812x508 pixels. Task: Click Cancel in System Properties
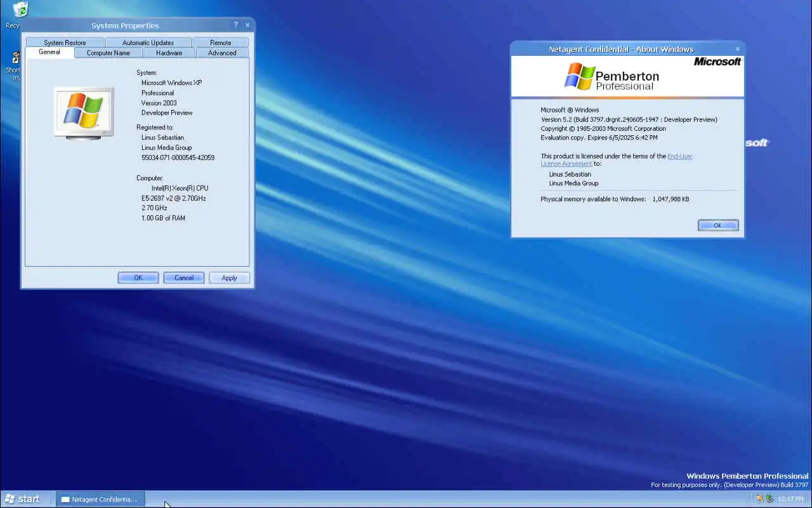[x=184, y=277]
